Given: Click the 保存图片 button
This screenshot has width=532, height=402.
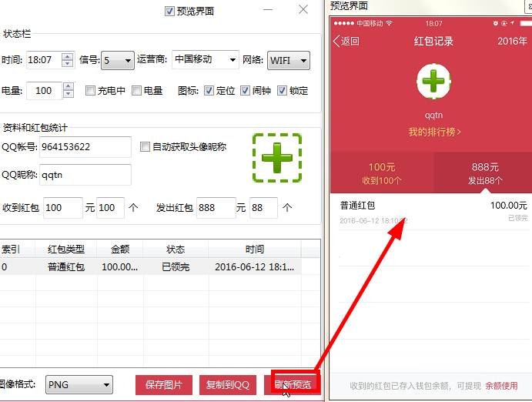Looking at the screenshot, I should (164, 385).
